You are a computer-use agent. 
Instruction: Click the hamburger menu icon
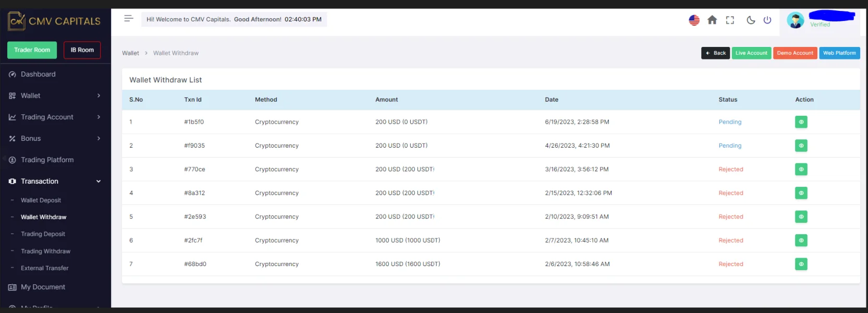coord(129,19)
